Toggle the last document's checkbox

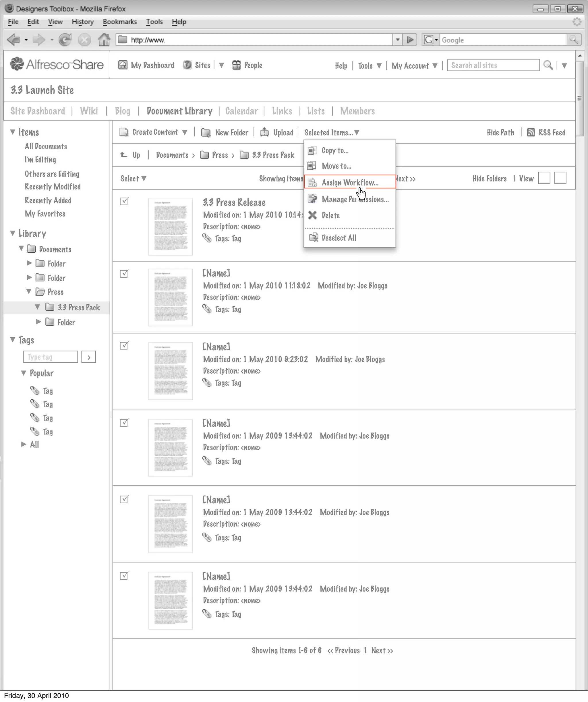click(124, 576)
